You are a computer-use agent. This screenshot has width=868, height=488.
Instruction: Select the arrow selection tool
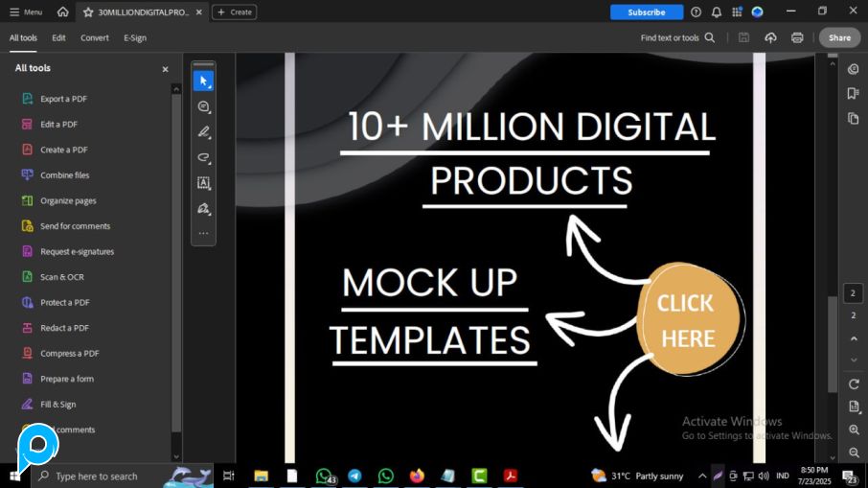(203, 81)
